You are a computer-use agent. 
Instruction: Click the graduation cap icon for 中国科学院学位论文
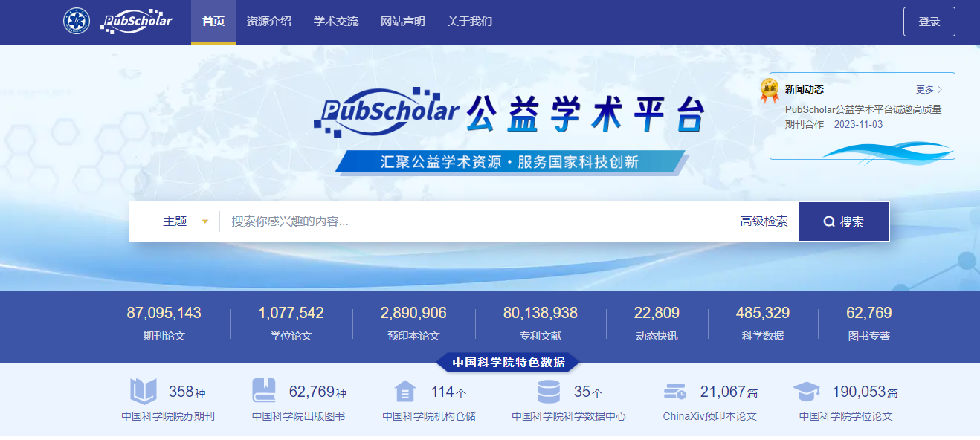point(807,391)
